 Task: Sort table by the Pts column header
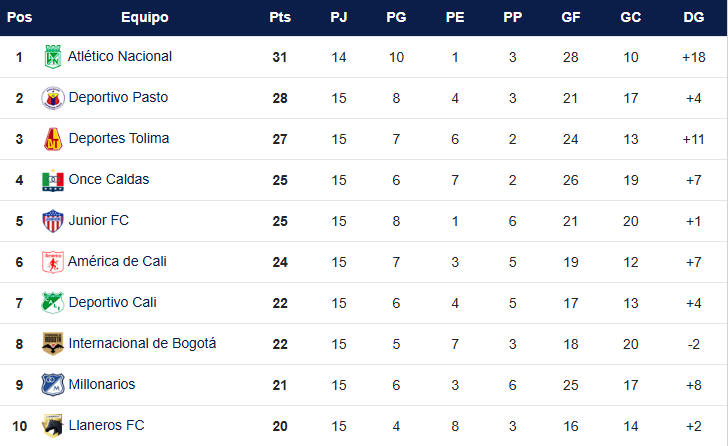pos(280,17)
